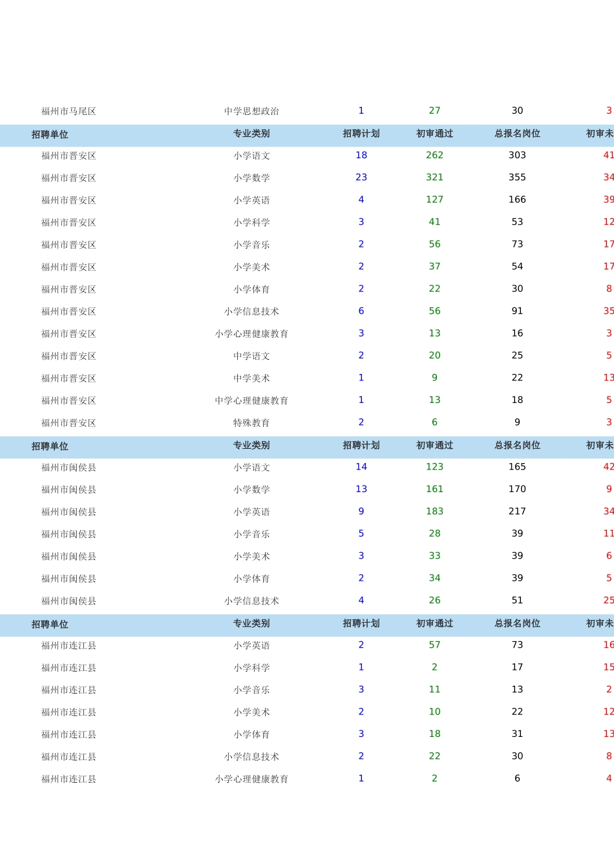The image size is (614, 868).
Task: Click value 27 in 马尾区 row
Action: tap(434, 111)
